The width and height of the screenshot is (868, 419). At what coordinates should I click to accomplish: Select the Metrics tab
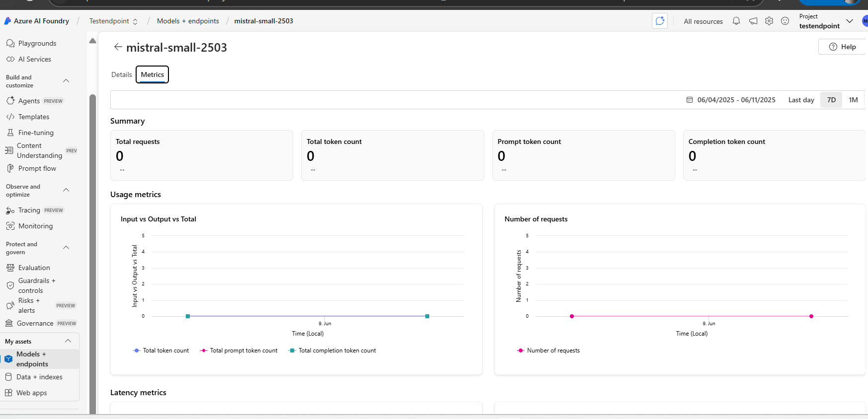click(x=153, y=74)
